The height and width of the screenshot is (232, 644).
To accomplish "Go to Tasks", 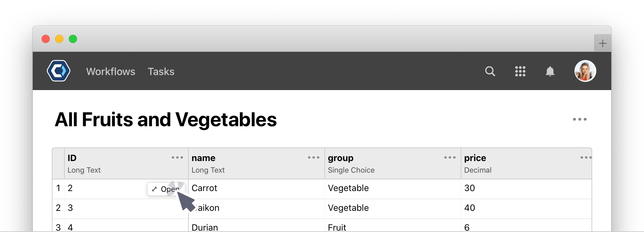I will [161, 72].
